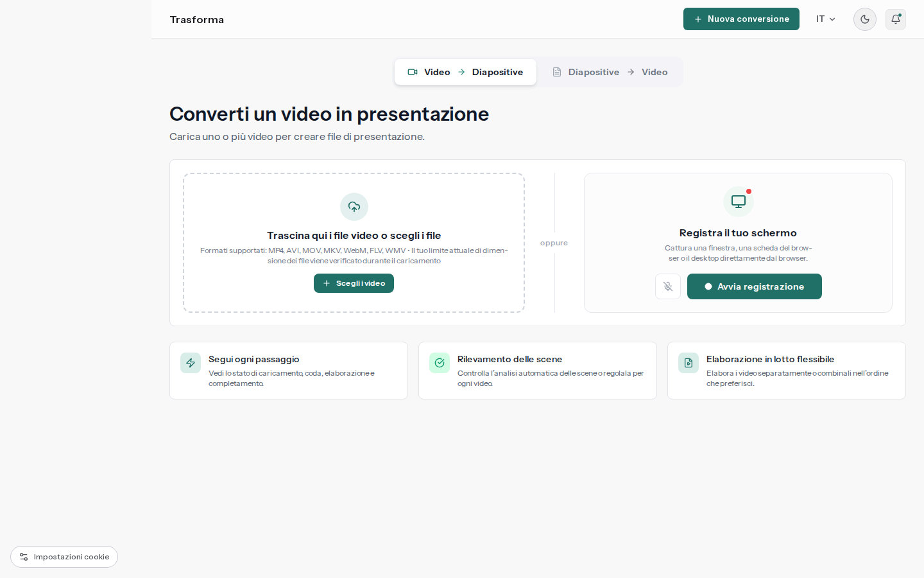Click the 'oppure' divider label
This screenshot has width=924, height=578.
554,243
